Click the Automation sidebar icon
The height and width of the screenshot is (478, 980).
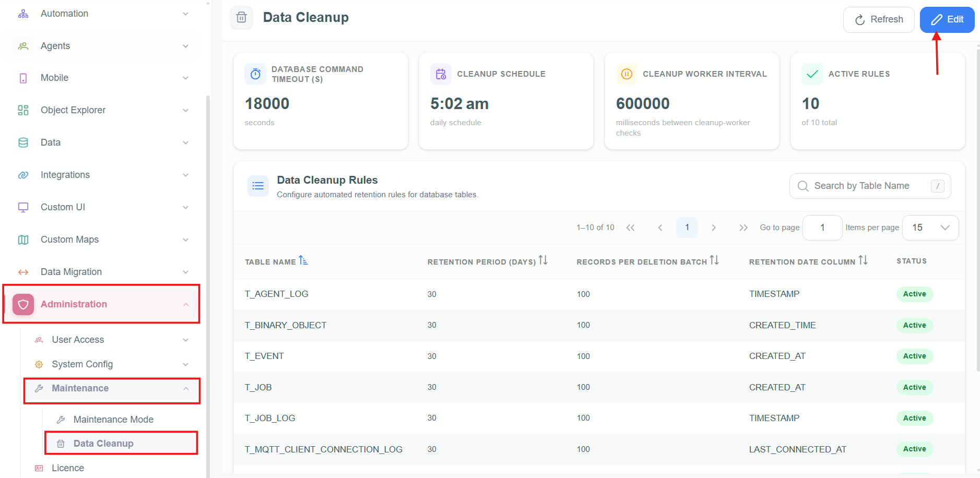pyautogui.click(x=23, y=14)
